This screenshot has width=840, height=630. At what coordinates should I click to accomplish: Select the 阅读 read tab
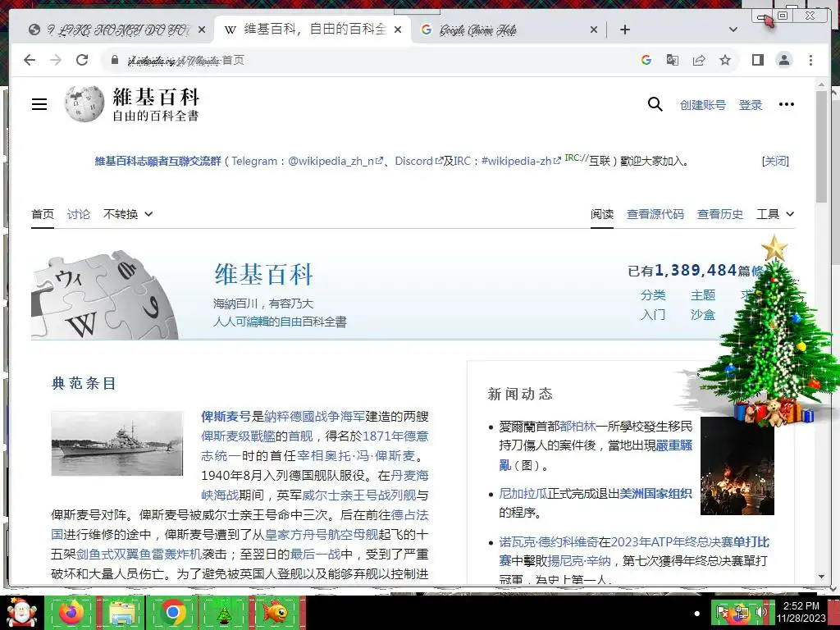click(602, 214)
